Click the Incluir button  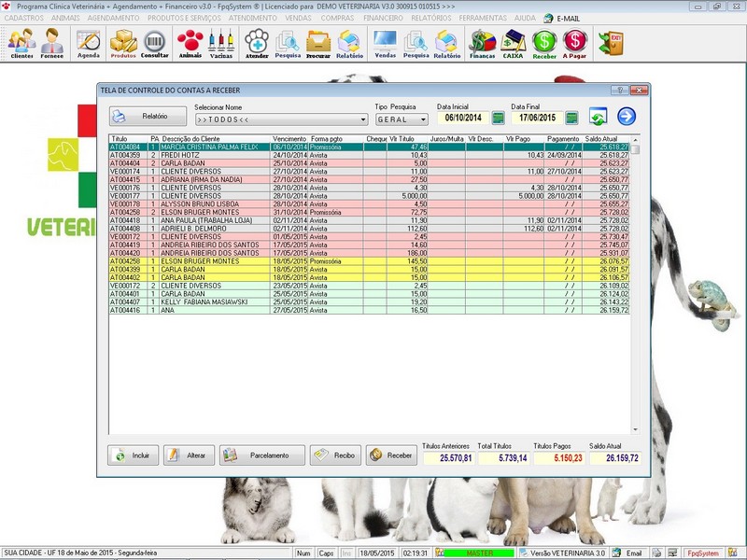pyautogui.click(x=133, y=455)
